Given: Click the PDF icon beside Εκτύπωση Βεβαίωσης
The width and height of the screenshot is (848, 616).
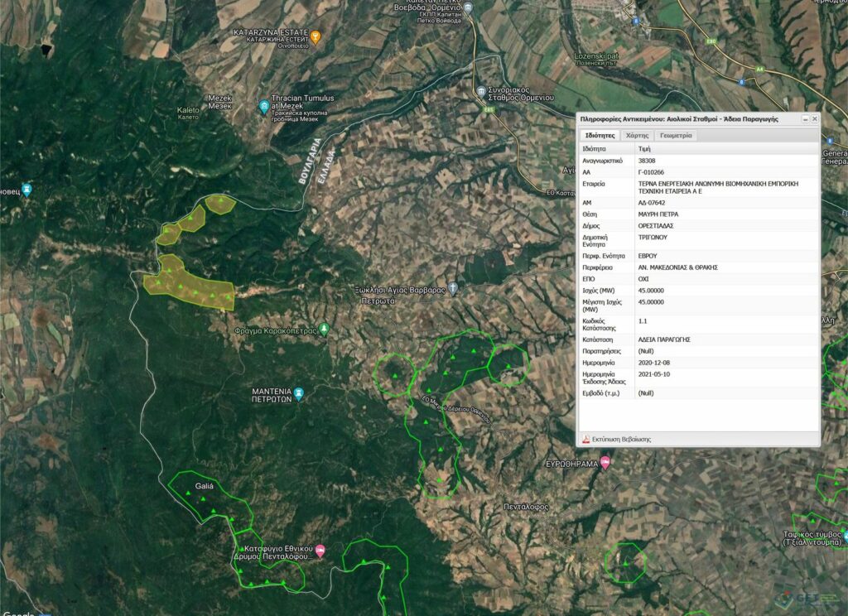Looking at the screenshot, I should point(584,439).
